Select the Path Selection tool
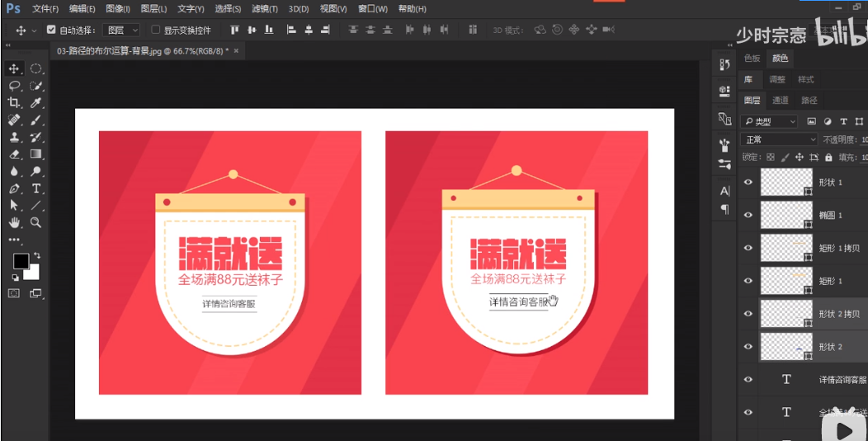The width and height of the screenshot is (868, 441). click(x=14, y=205)
